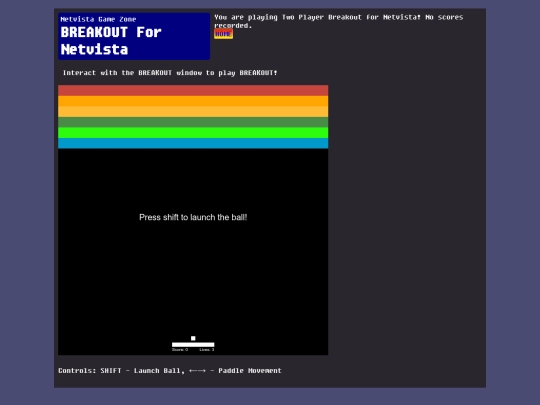Click the 'Interact with the BREAKOUT window' instruction
The image size is (540, 405).
pyautogui.click(x=170, y=73)
